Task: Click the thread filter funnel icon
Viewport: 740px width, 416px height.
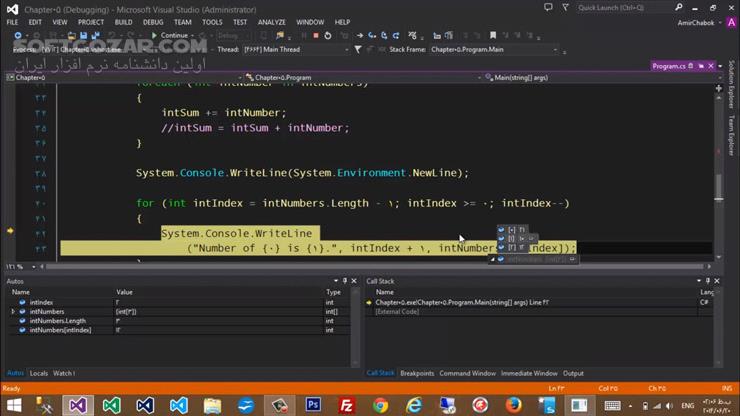Action: click(358, 49)
